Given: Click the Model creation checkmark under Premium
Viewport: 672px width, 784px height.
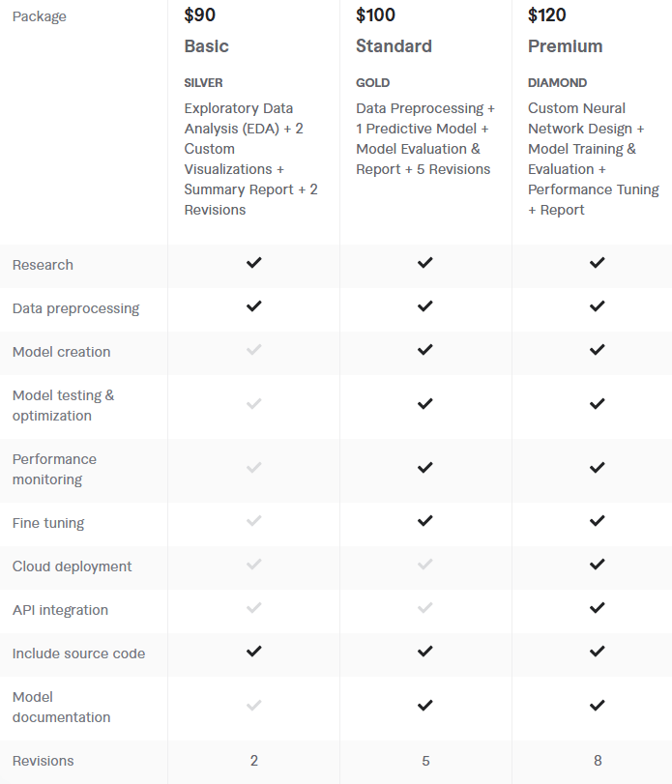Looking at the screenshot, I should pyautogui.click(x=598, y=350).
